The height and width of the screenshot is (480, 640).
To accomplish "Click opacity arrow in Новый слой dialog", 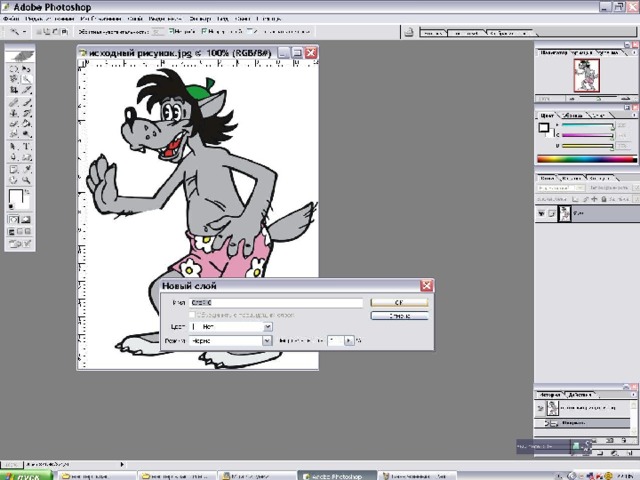I will pos(349,340).
